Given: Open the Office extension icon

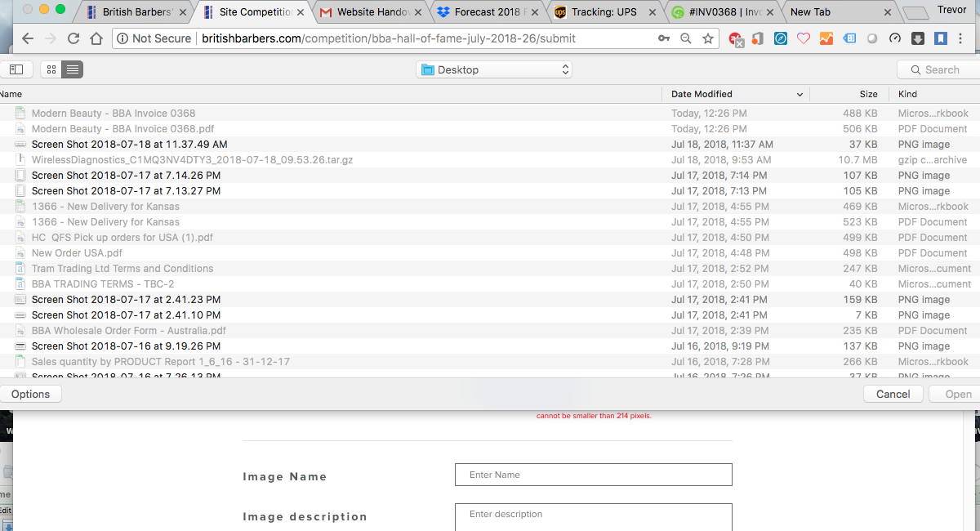Looking at the screenshot, I should tap(758, 38).
